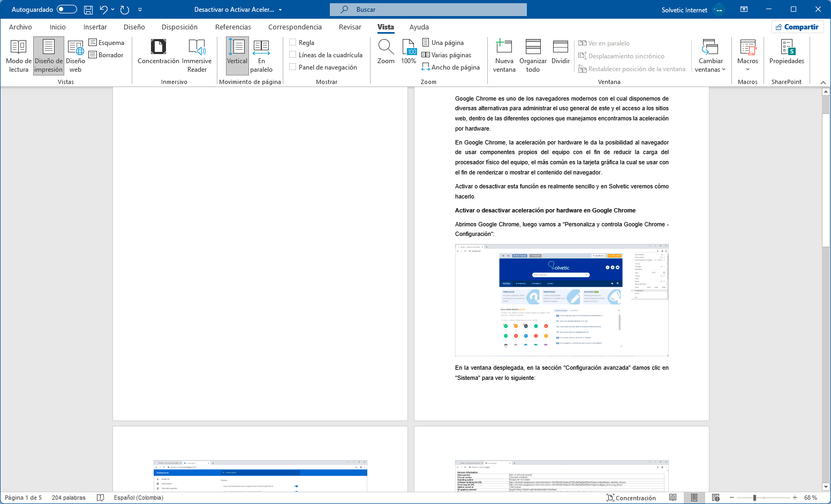Open document title dropdown arrow
The image size is (831, 504).
tap(280, 10)
